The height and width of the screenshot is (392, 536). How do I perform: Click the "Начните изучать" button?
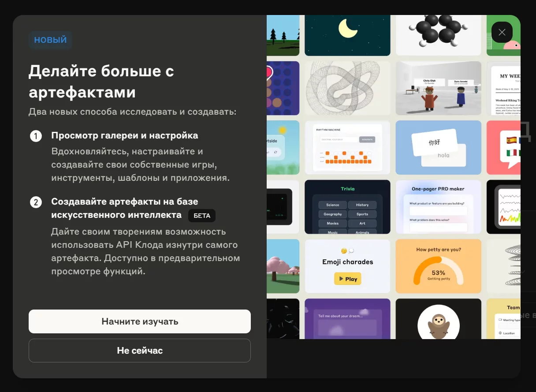(139, 321)
